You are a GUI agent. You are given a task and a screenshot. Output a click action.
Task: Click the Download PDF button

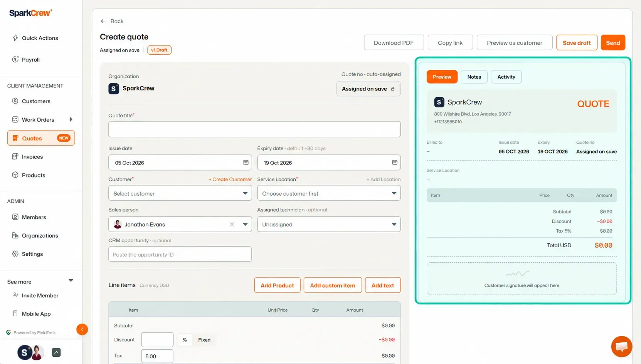pos(394,42)
